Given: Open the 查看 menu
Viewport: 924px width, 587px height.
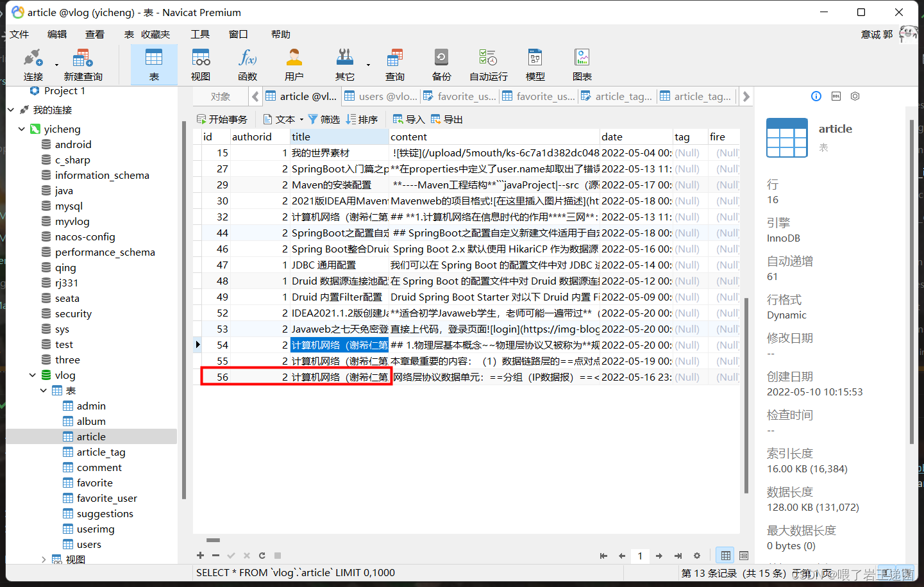Looking at the screenshot, I should (95, 34).
